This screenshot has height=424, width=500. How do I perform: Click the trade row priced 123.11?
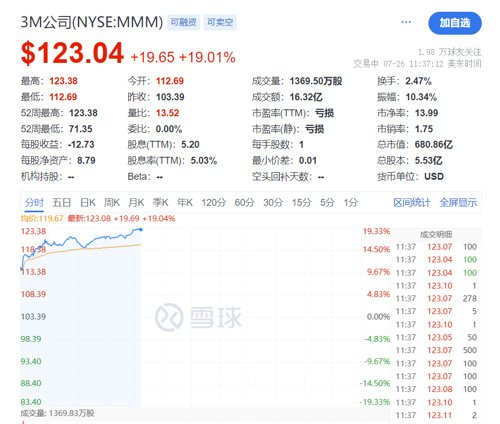coord(436,415)
